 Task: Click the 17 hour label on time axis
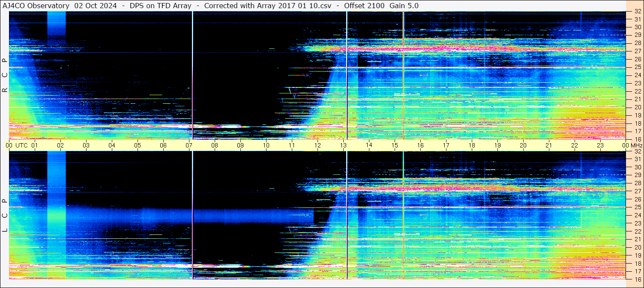[446, 145]
